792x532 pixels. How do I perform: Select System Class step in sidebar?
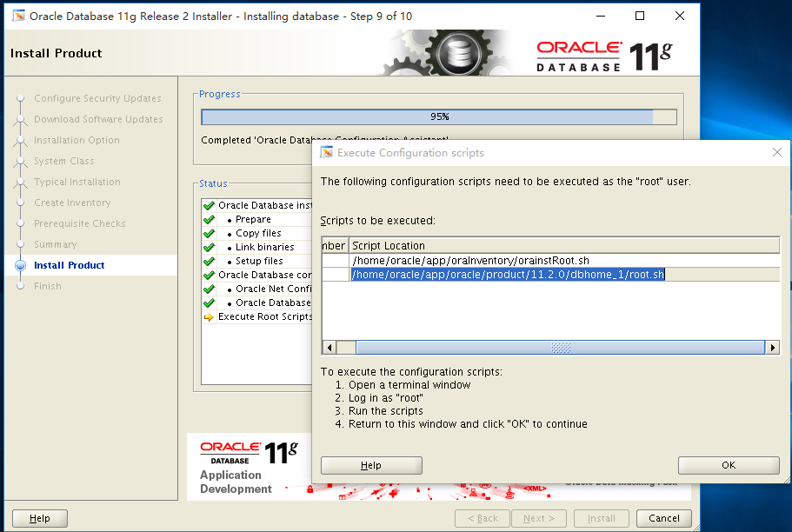(x=64, y=161)
